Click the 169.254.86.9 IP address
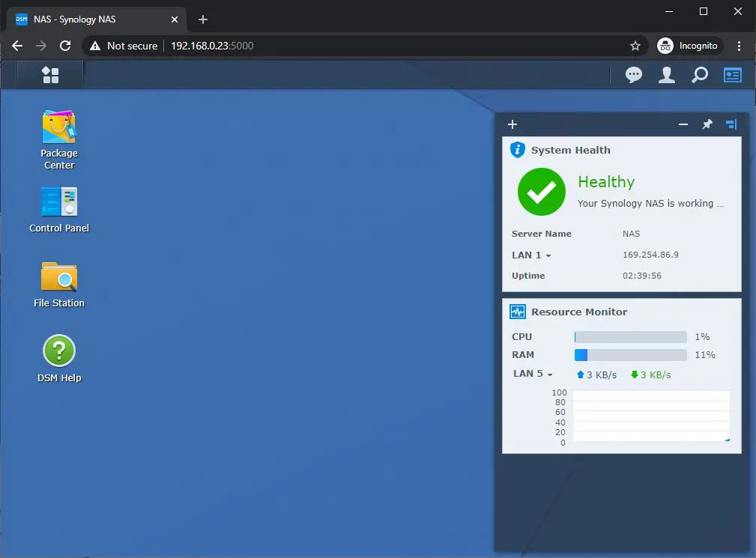The height and width of the screenshot is (558, 756). click(650, 255)
